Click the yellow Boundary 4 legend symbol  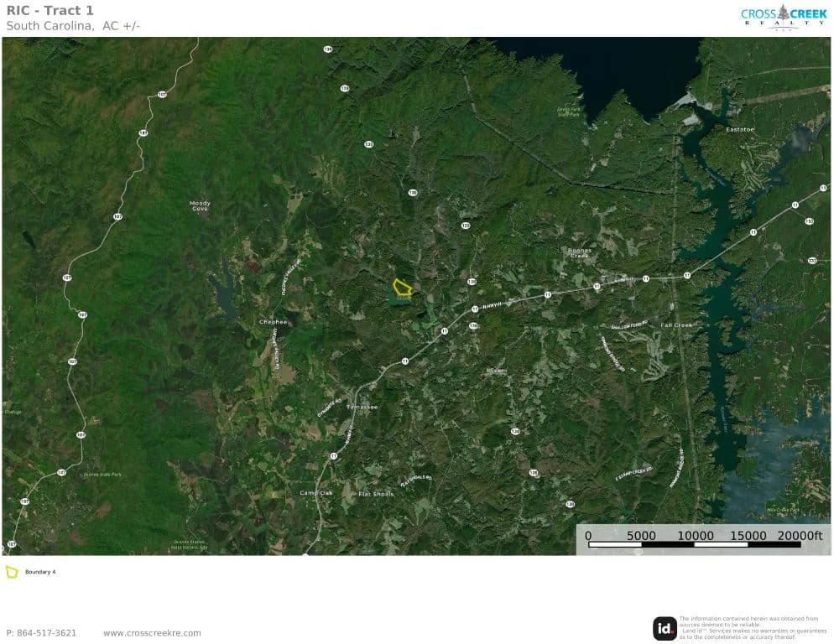tap(12, 572)
